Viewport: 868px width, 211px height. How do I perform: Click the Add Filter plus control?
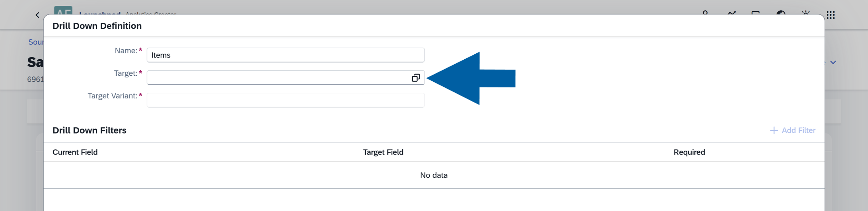(774, 130)
